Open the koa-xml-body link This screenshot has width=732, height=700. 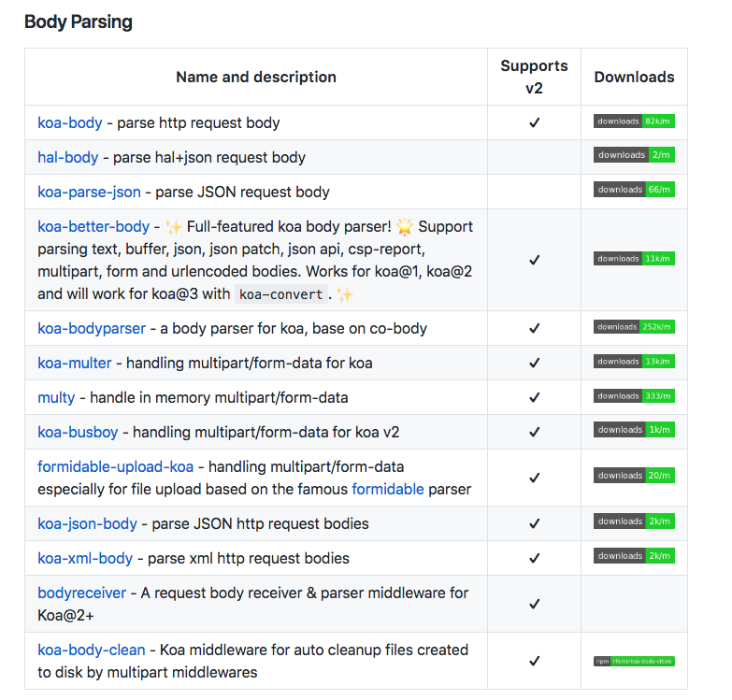point(85,558)
